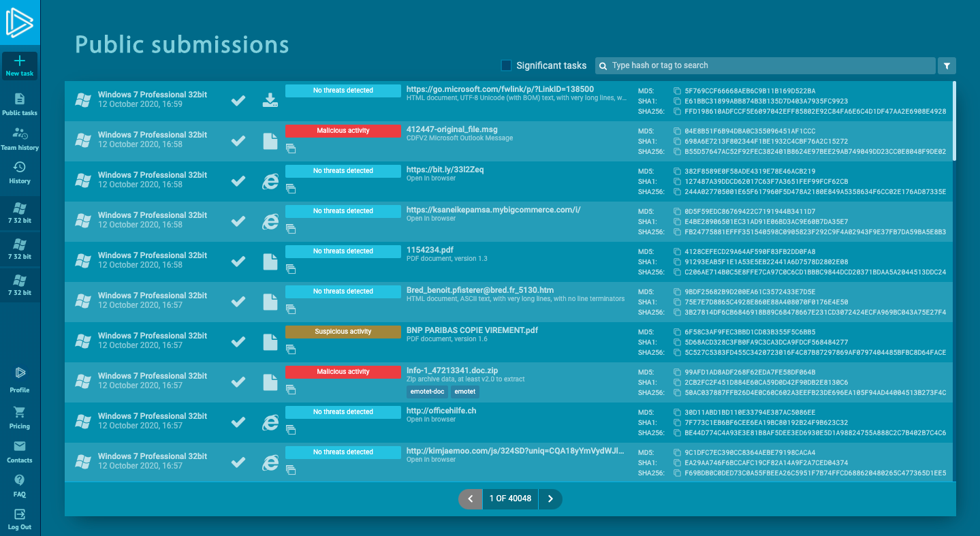980x536 pixels.
Task: Copy SHA1 hash of officehilfe.ch task
Action: point(677,422)
